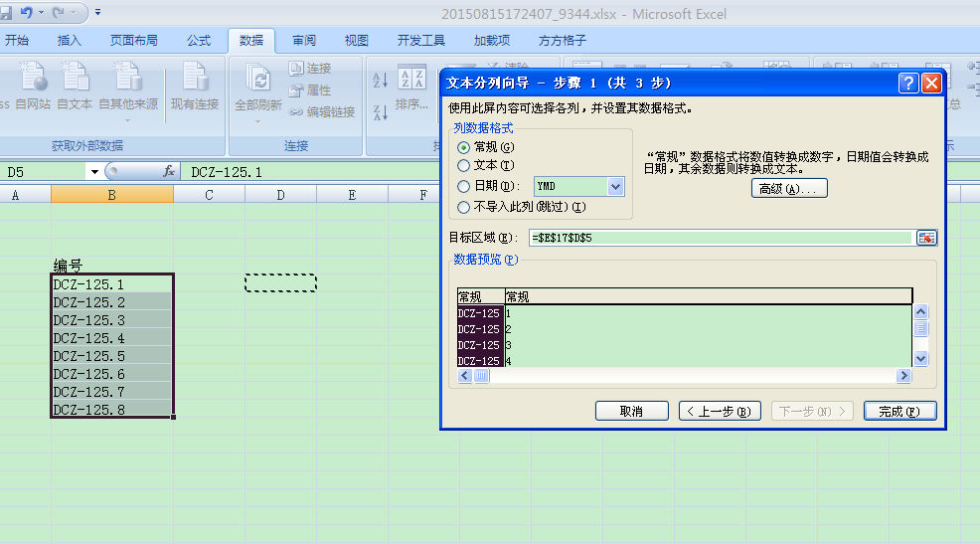Open the YMD date format dropdown
The width and height of the screenshot is (980, 544).
pos(615,186)
